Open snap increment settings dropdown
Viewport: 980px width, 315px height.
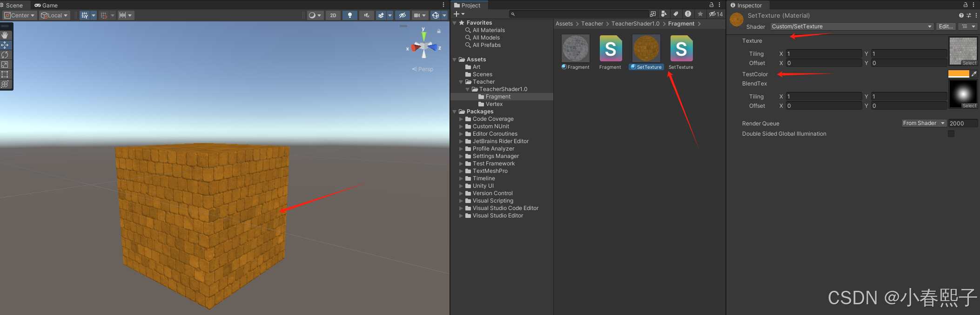pyautogui.click(x=126, y=15)
